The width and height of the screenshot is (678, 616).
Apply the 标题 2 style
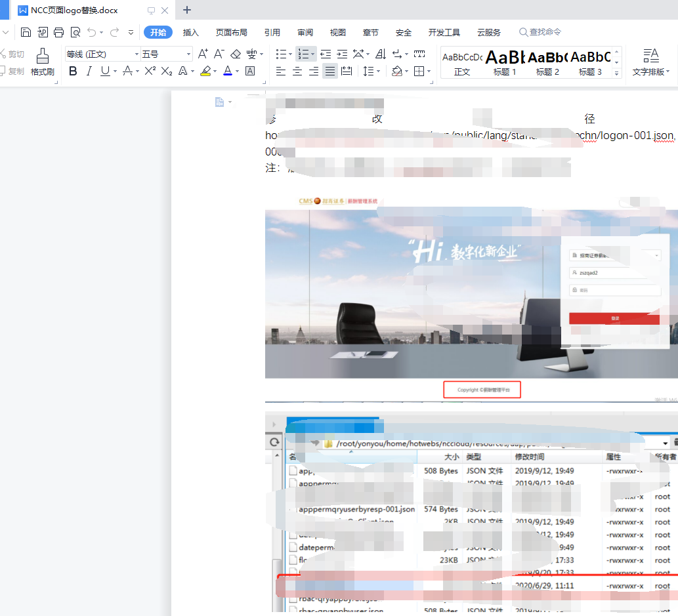coord(547,63)
